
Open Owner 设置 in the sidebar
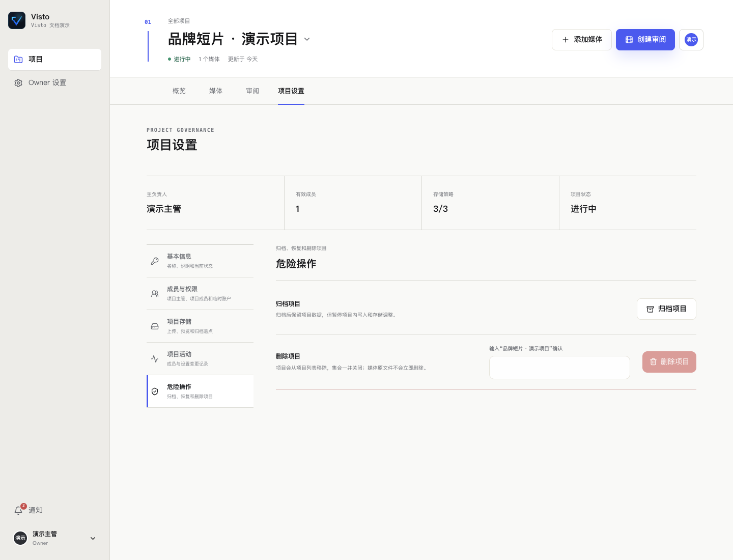click(54, 83)
